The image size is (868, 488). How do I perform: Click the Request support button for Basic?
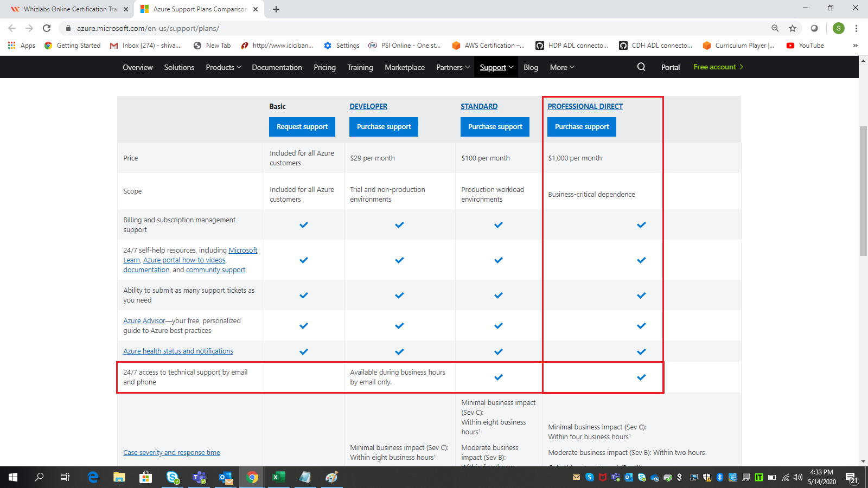(302, 127)
